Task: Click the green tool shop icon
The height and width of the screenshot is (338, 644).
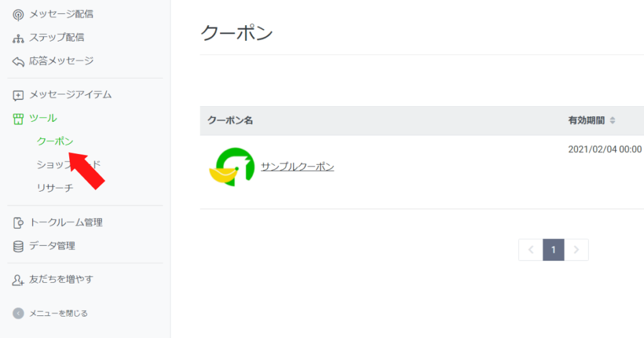Action: point(18,118)
